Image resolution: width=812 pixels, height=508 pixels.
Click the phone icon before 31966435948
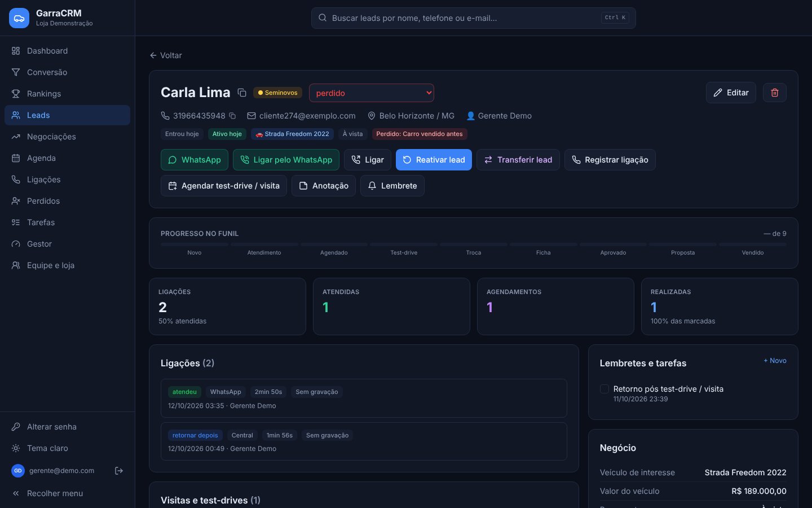pyautogui.click(x=165, y=116)
